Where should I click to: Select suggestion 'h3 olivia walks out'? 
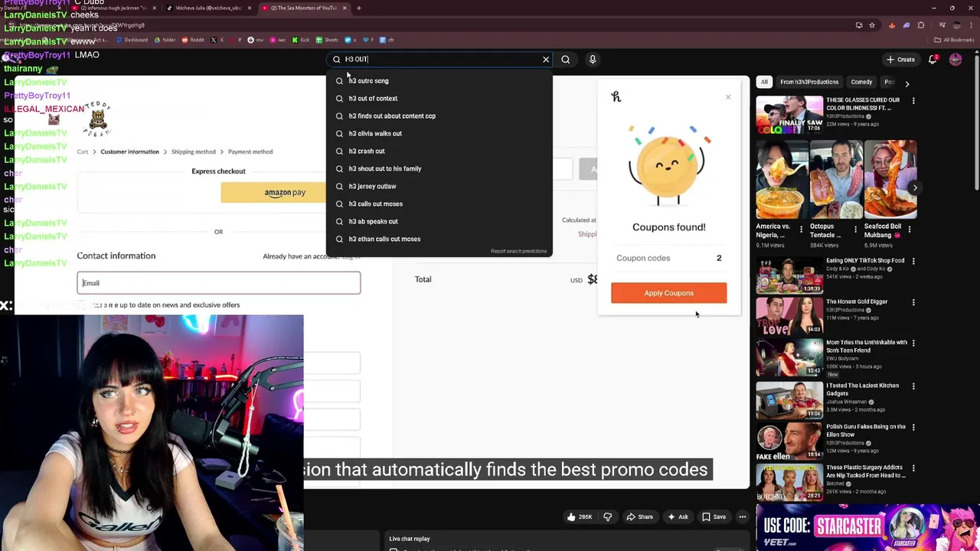coord(439,133)
